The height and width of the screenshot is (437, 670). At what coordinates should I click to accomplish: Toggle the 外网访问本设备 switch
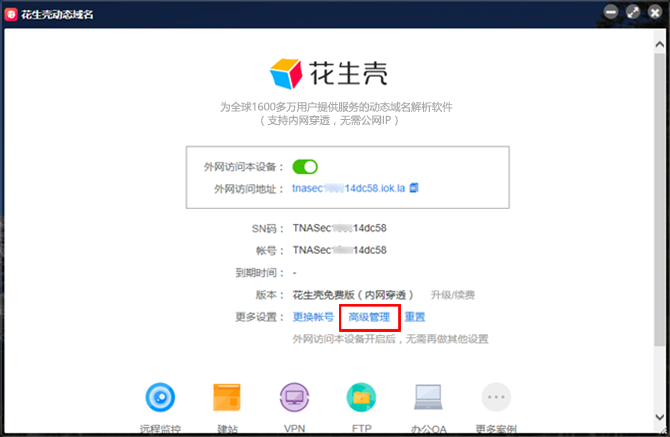pyautogui.click(x=305, y=167)
